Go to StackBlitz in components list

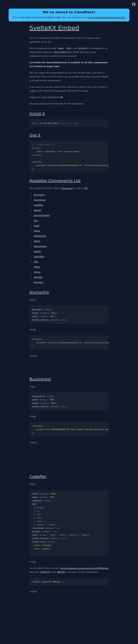click(x=39, y=257)
